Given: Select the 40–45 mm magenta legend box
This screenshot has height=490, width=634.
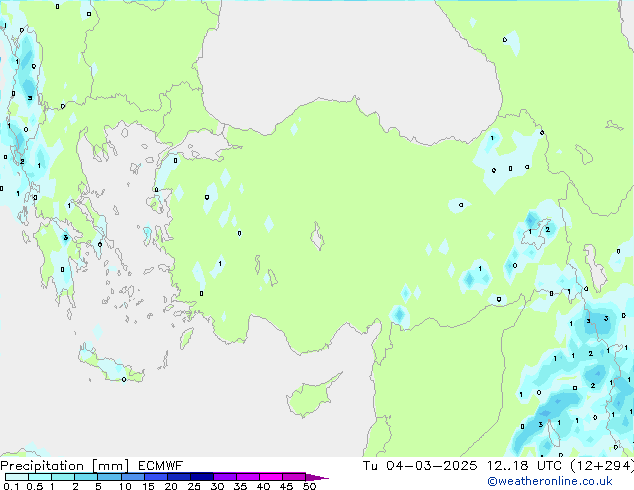Looking at the screenshot, I should pyautogui.click(x=271, y=477).
